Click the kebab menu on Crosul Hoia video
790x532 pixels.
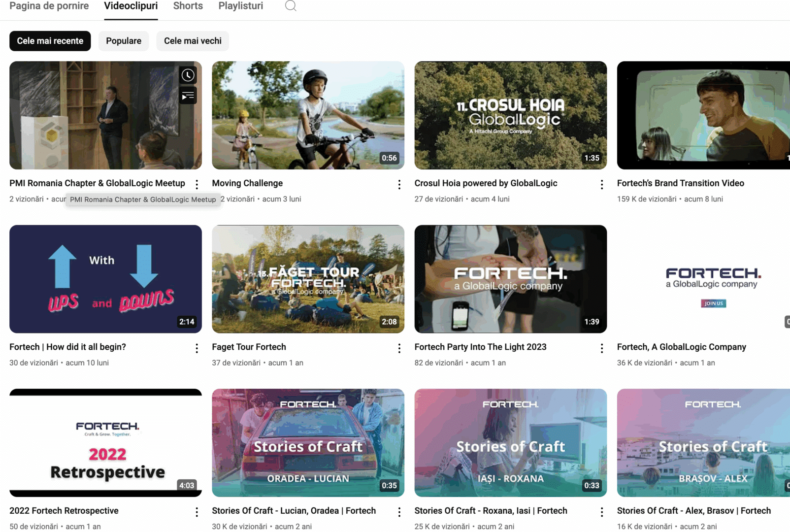(602, 184)
